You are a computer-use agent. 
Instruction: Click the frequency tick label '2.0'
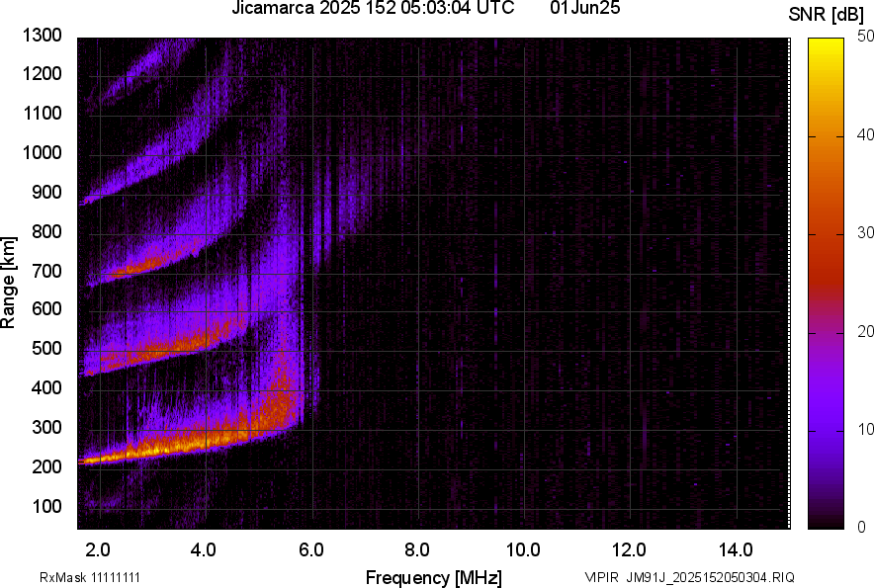pos(98,550)
